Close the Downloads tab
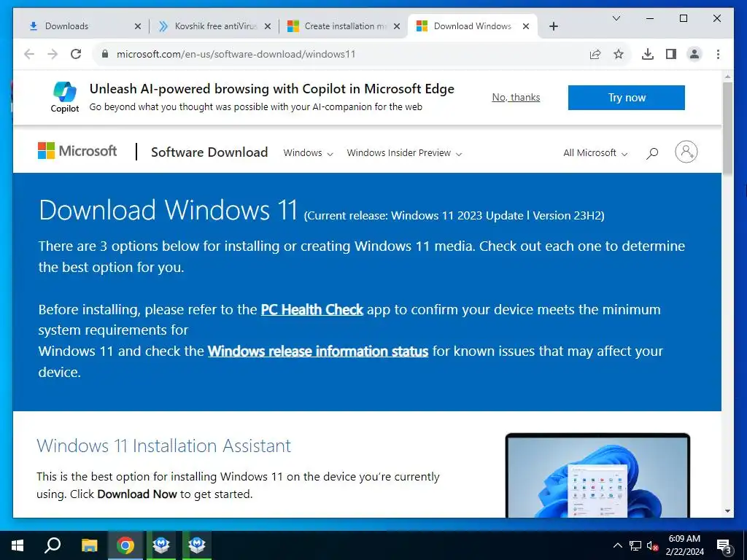The image size is (747, 560). click(138, 26)
